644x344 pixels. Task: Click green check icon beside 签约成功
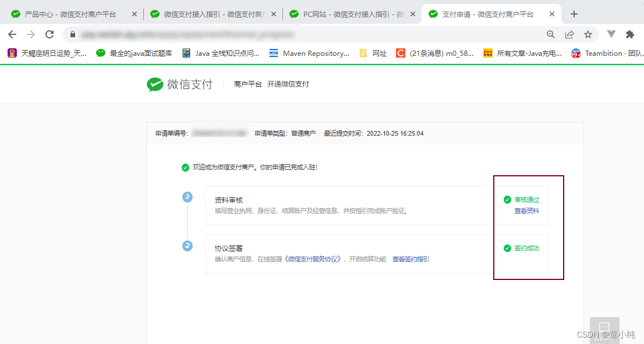click(507, 248)
